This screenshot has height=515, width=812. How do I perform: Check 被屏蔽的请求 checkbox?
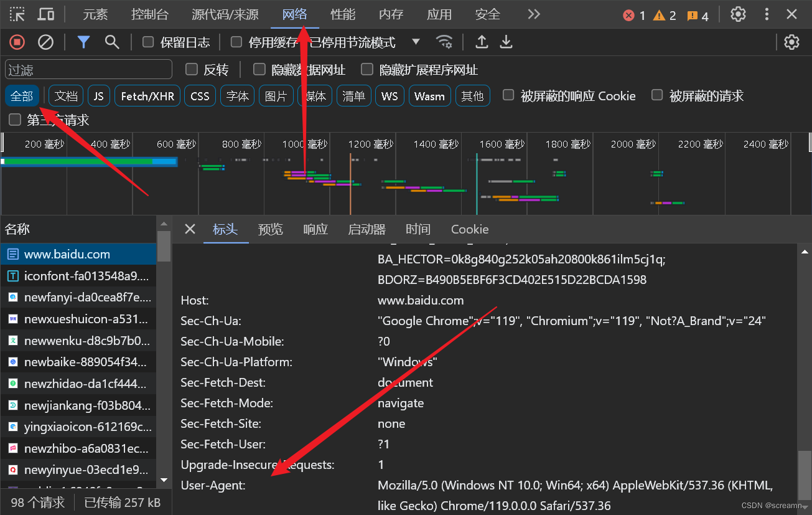[657, 95]
